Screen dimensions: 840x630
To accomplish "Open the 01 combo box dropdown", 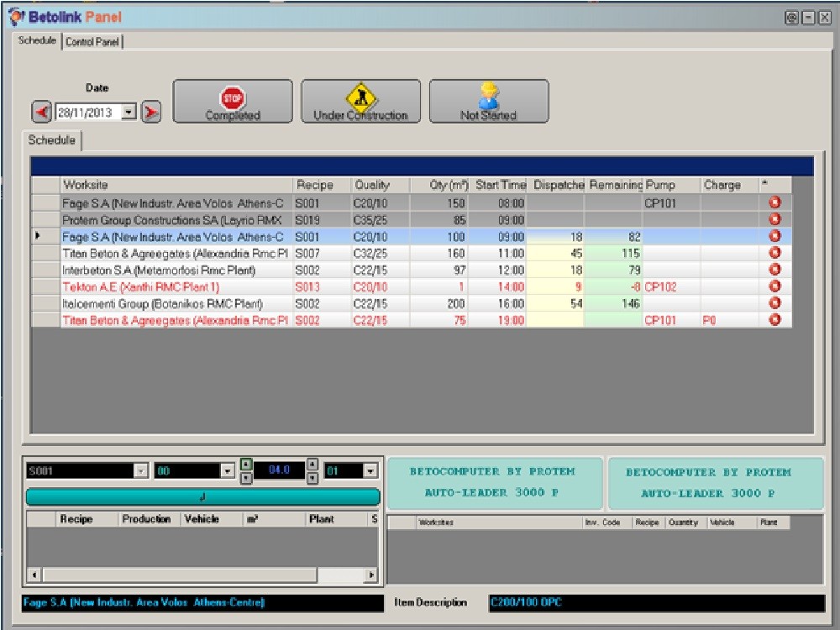I will 370,471.
